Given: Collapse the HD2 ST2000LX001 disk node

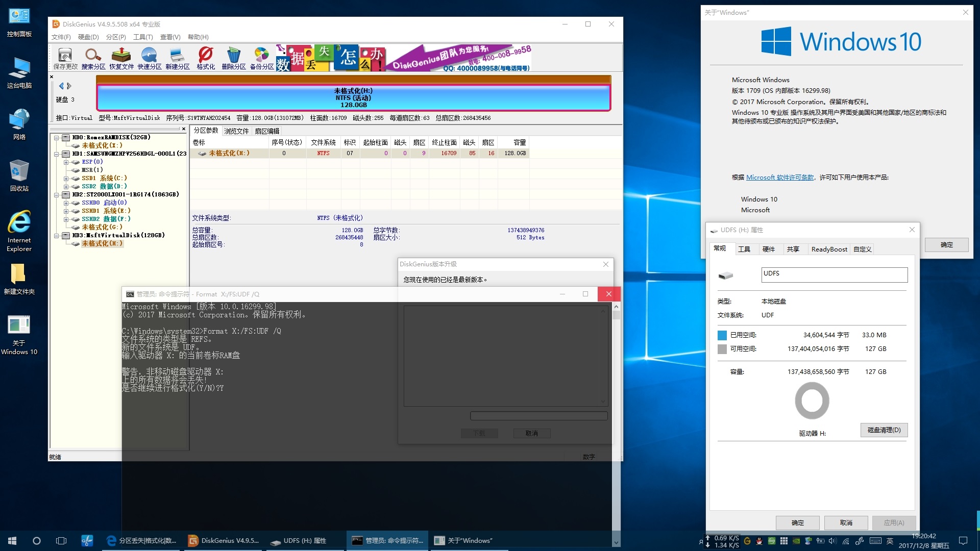Looking at the screenshot, I should coord(57,194).
